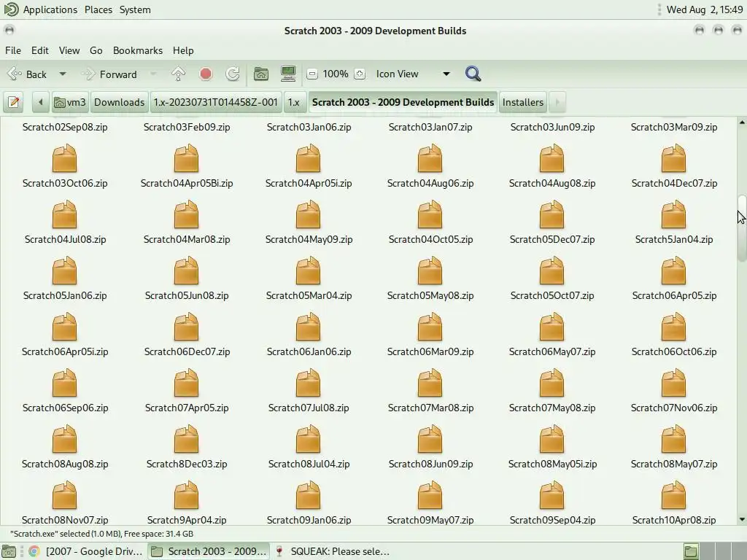The height and width of the screenshot is (560, 747).
Task: Click the Scratch08May05i.zip file name
Action: (x=552, y=464)
